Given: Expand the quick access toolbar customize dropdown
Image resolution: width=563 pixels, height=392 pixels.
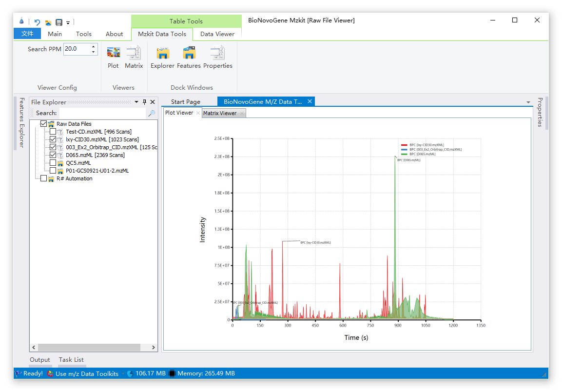Looking at the screenshot, I should click(x=68, y=22).
